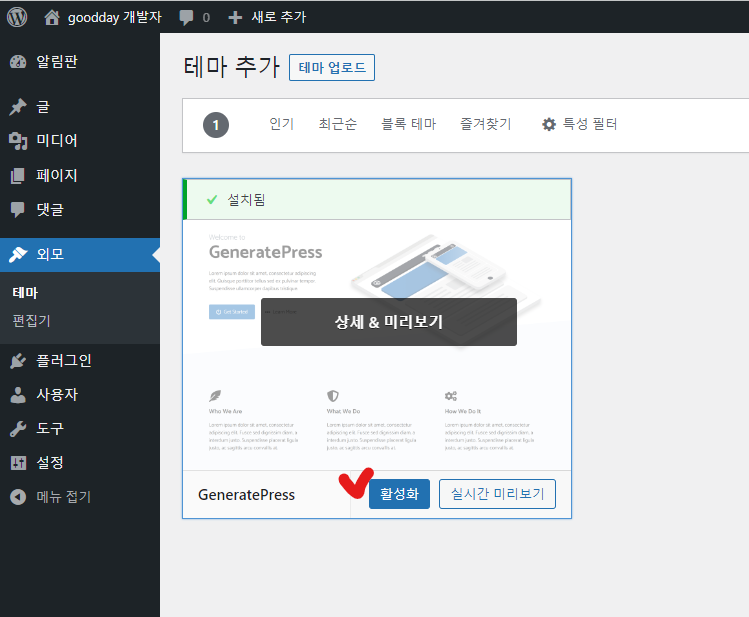Click 활성화 button for GeneratePress
This screenshot has height=617, width=749.
point(399,494)
